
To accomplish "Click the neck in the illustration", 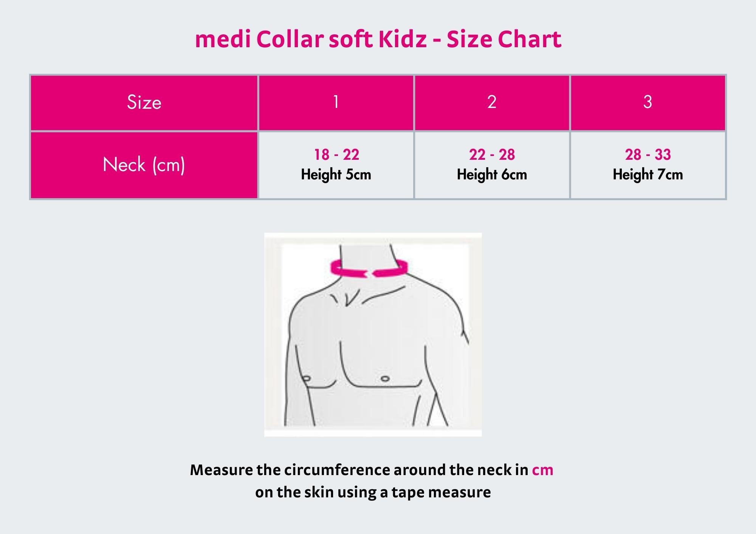I will pos(365,254).
